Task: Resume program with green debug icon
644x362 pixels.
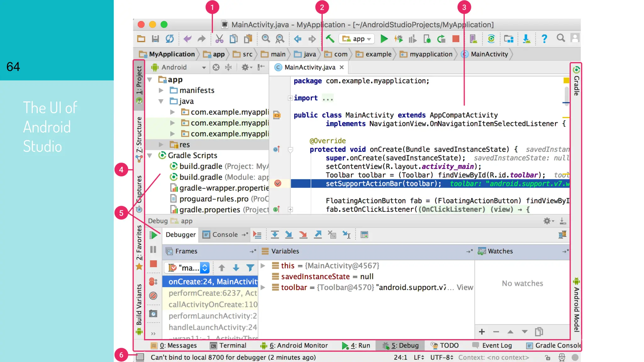Action: click(x=153, y=235)
